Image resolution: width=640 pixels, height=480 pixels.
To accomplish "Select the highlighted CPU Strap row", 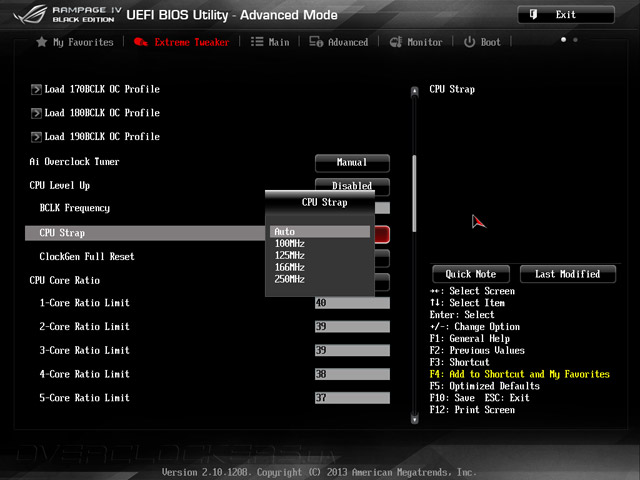I will (145, 233).
